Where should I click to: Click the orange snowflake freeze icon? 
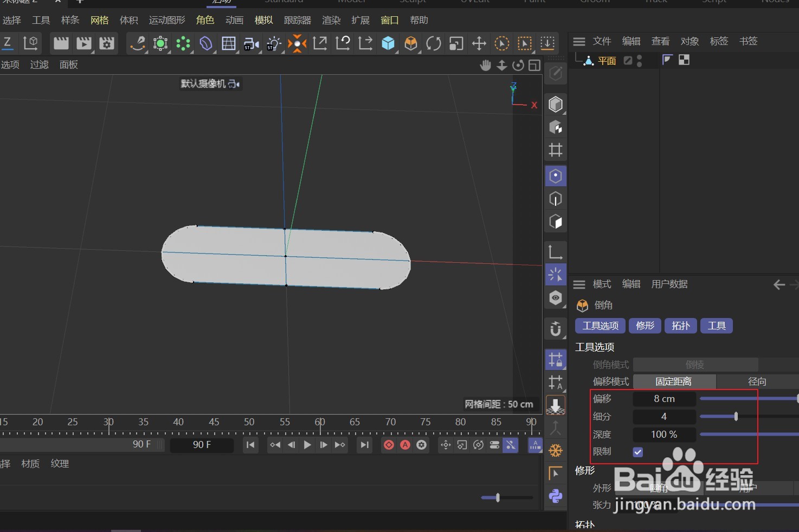click(x=556, y=450)
